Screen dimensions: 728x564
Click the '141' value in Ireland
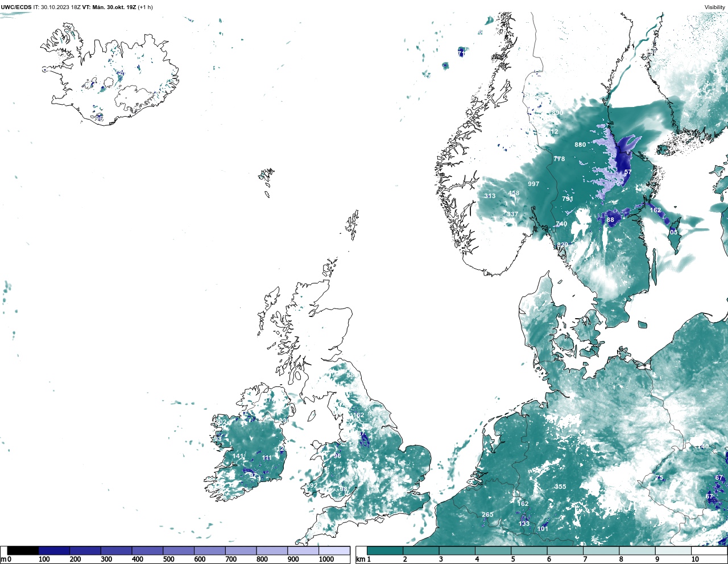(x=238, y=456)
